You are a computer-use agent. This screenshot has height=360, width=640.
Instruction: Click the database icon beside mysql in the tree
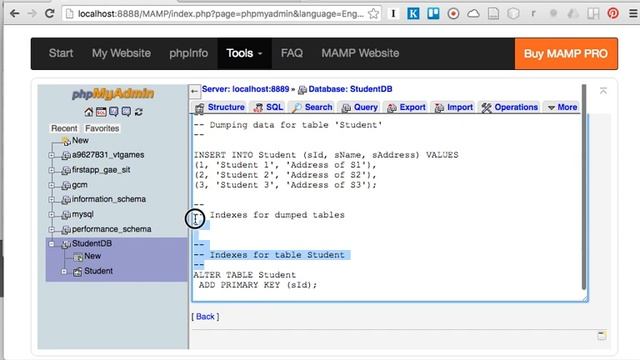[66, 215]
